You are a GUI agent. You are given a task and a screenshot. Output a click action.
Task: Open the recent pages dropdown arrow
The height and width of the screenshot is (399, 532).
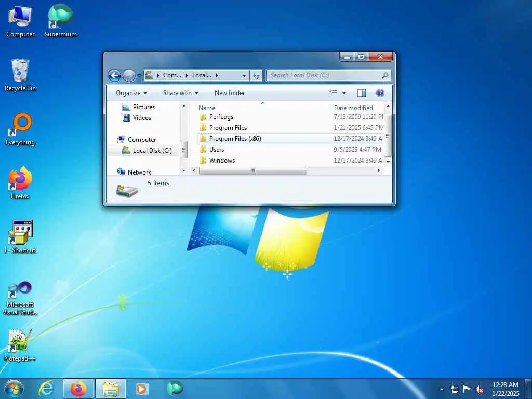pos(139,76)
